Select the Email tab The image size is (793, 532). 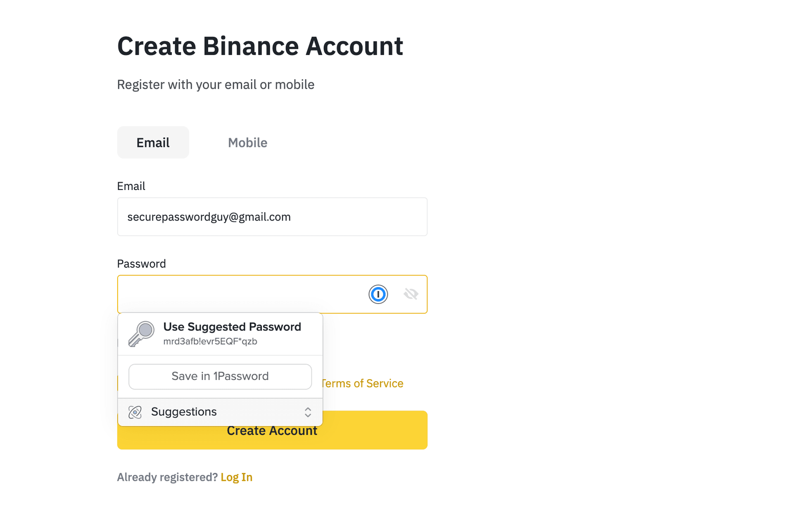pyautogui.click(x=152, y=142)
